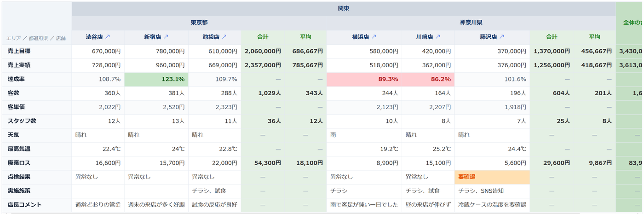The image size is (644, 214).
Task: Click the 客数 row header
Action: (x=36, y=93)
